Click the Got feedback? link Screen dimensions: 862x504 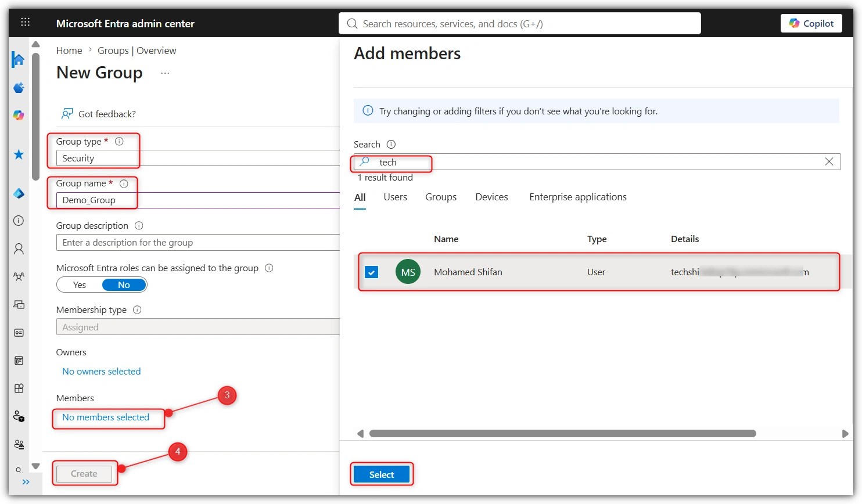(107, 114)
